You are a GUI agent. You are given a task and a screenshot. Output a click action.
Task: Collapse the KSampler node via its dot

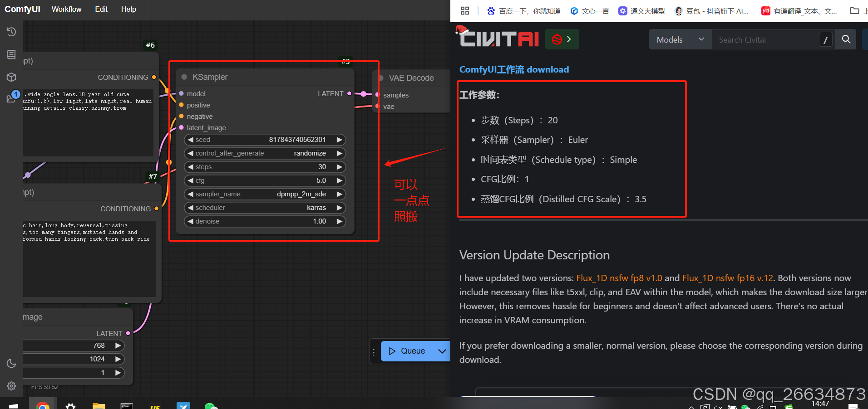[184, 77]
